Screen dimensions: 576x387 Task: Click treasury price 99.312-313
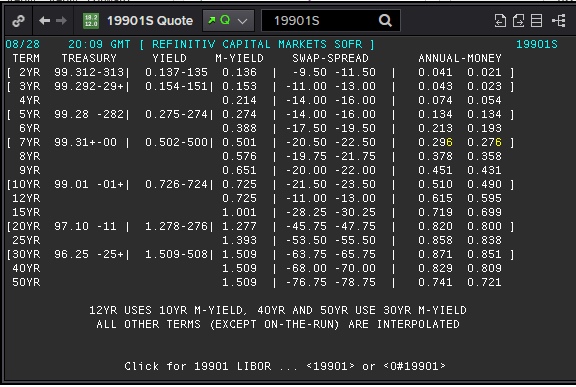point(89,72)
